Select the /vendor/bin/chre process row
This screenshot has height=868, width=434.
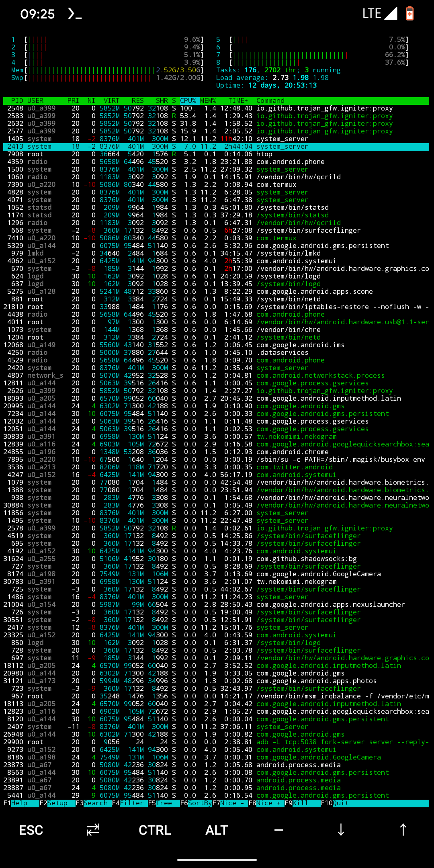pos(216,330)
